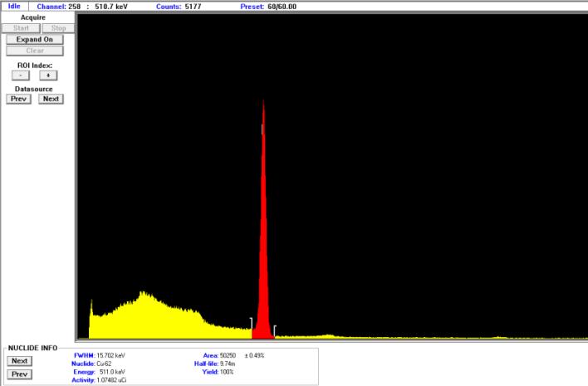588x386 pixels.
Task: Click the ± 0.49% uncertainty value
Action: pyautogui.click(x=254, y=355)
